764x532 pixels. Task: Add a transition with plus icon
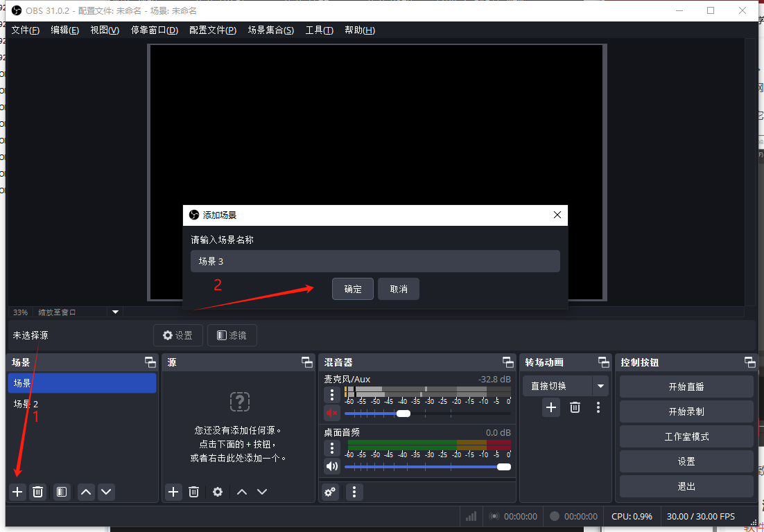551,407
